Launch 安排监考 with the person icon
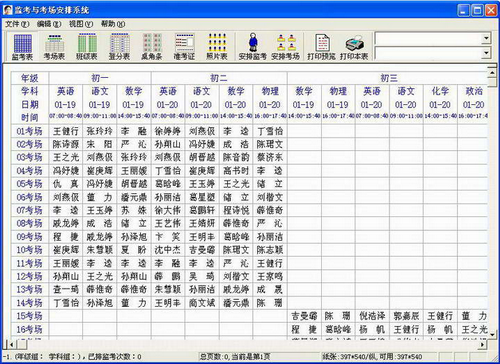The height and width of the screenshot is (364, 500). click(253, 47)
